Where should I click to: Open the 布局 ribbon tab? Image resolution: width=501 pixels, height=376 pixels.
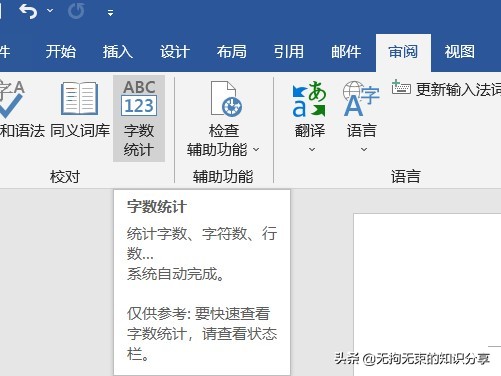click(232, 52)
